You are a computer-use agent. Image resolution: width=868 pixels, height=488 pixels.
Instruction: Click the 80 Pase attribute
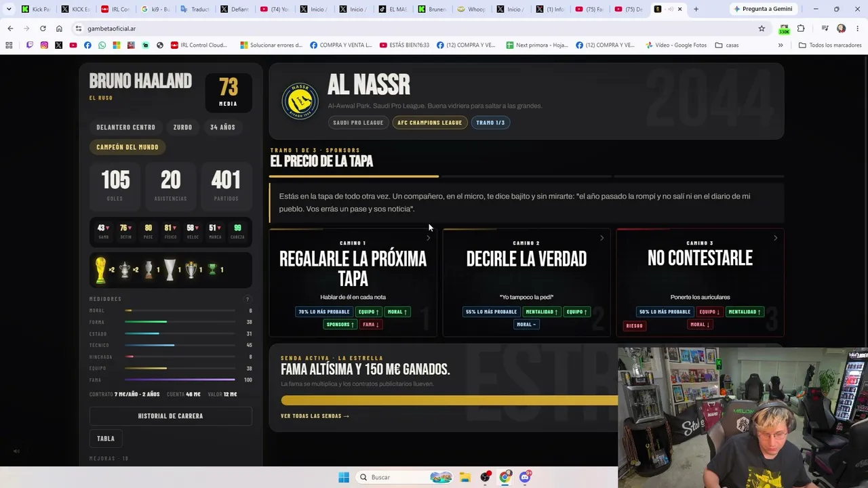pos(149,232)
